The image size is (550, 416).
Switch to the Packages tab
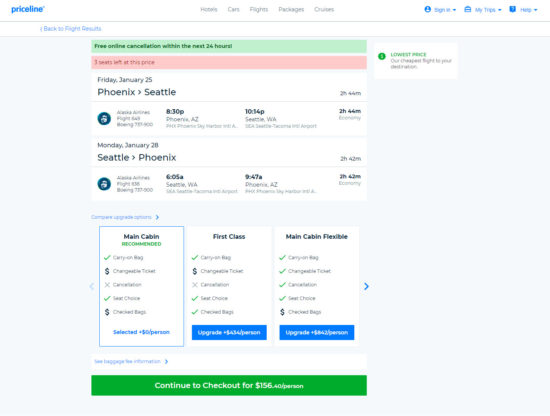click(x=291, y=9)
